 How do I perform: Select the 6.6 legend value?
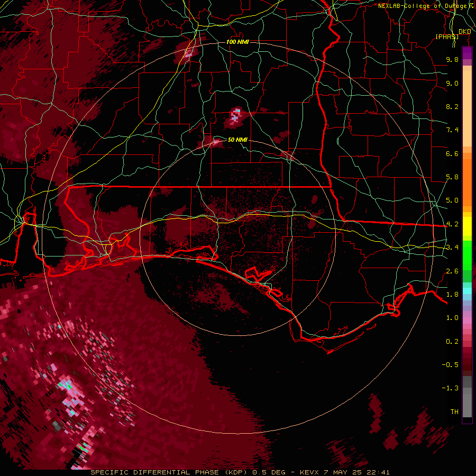point(452,153)
